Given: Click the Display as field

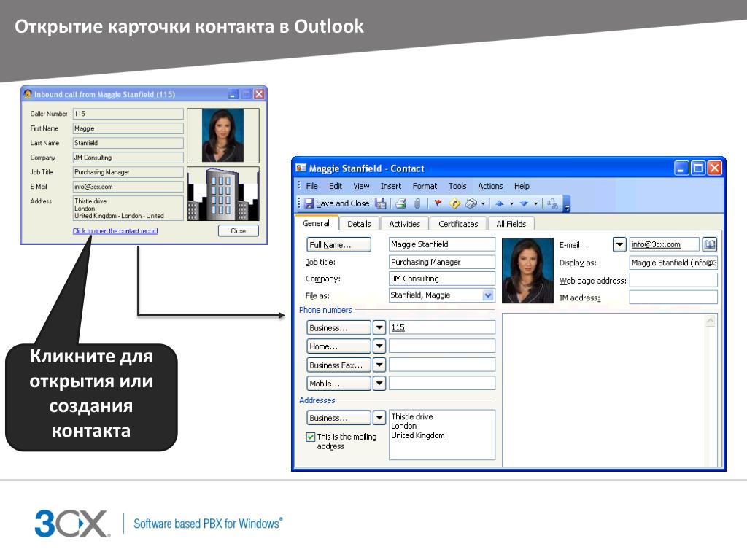Looking at the screenshot, I should pyautogui.click(x=673, y=262).
